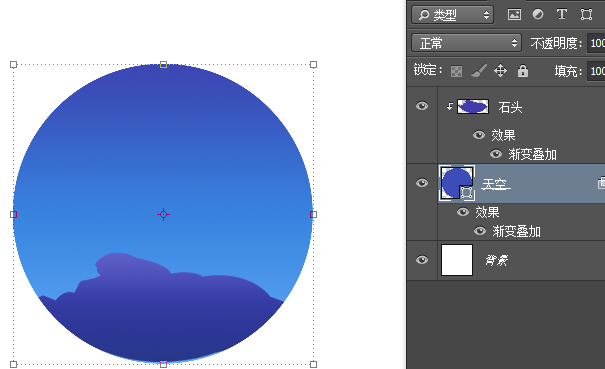Open layer filter 类型 dropdown
Image resolution: width=605 pixels, height=369 pixels.
452,15
